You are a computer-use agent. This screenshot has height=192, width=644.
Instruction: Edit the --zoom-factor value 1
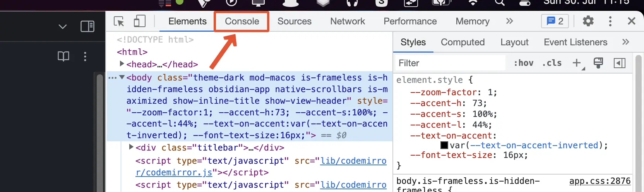(x=490, y=92)
